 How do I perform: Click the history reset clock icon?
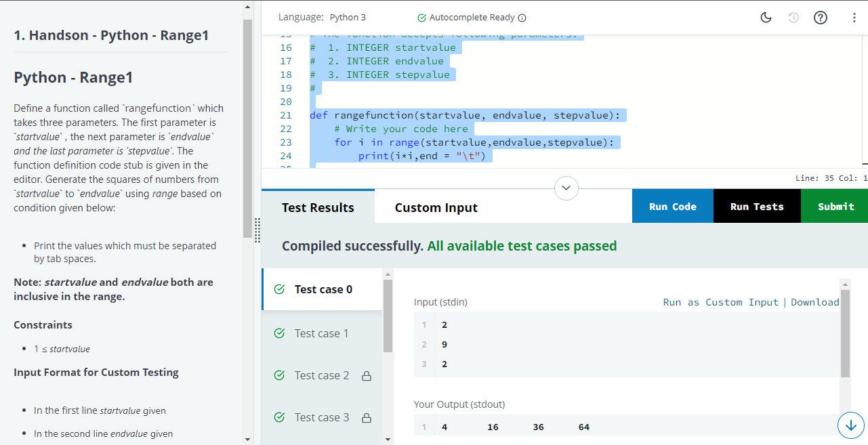click(x=793, y=18)
